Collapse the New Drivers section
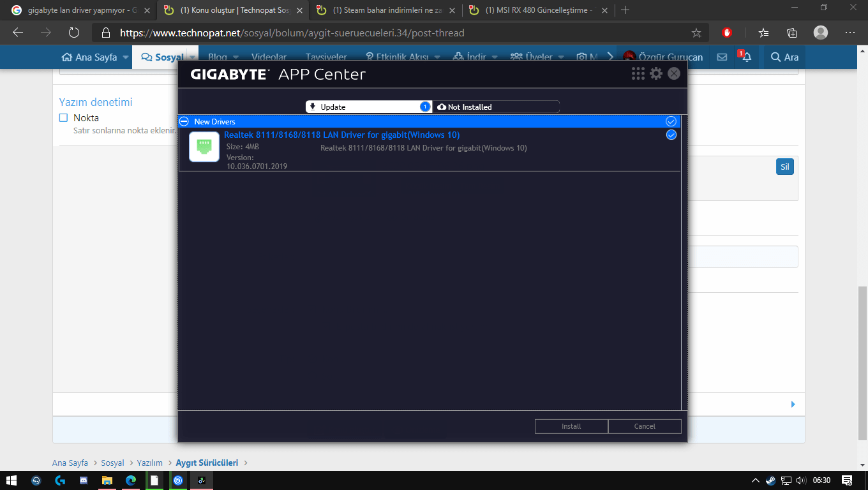868x490 pixels. point(184,121)
